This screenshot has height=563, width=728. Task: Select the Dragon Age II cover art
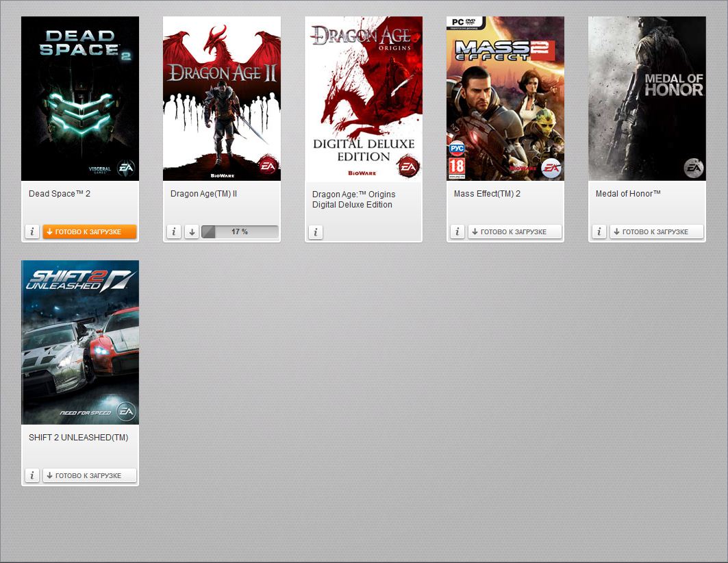(221, 99)
